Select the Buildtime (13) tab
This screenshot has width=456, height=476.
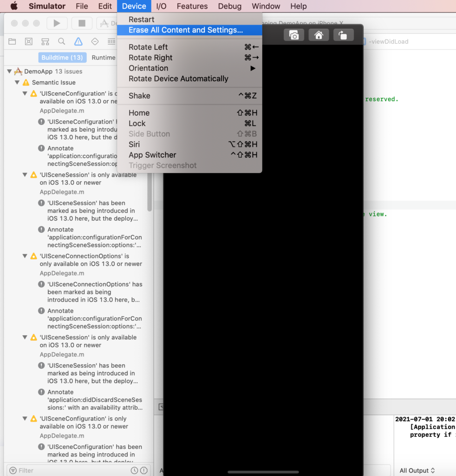62,57
